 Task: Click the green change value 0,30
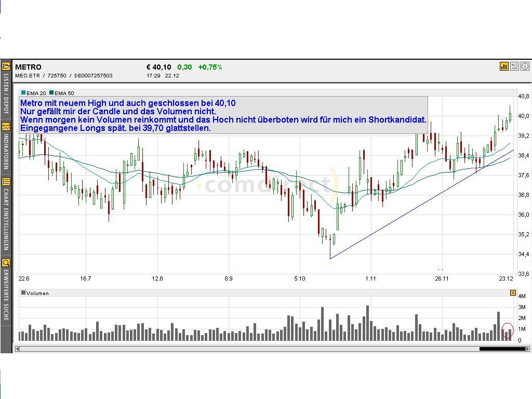point(184,67)
